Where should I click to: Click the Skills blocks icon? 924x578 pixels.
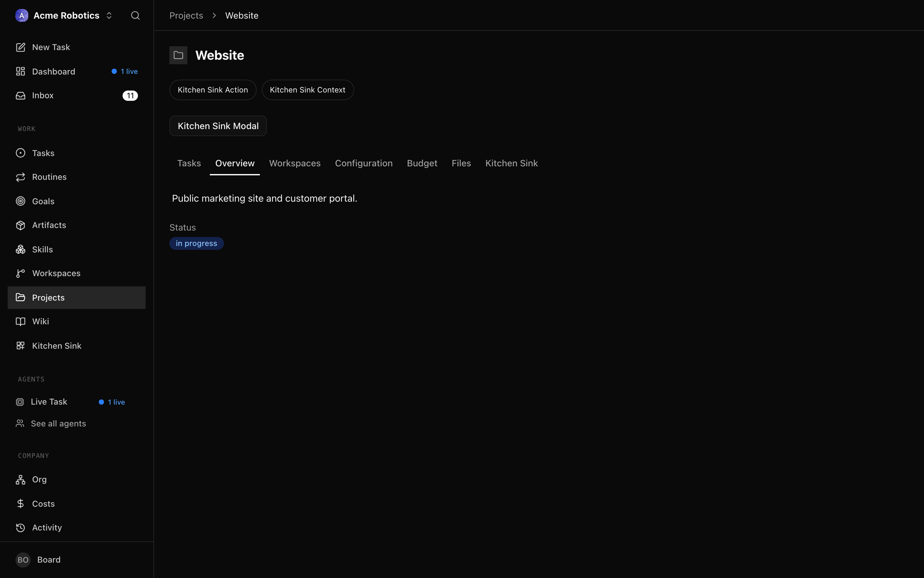(21, 249)
